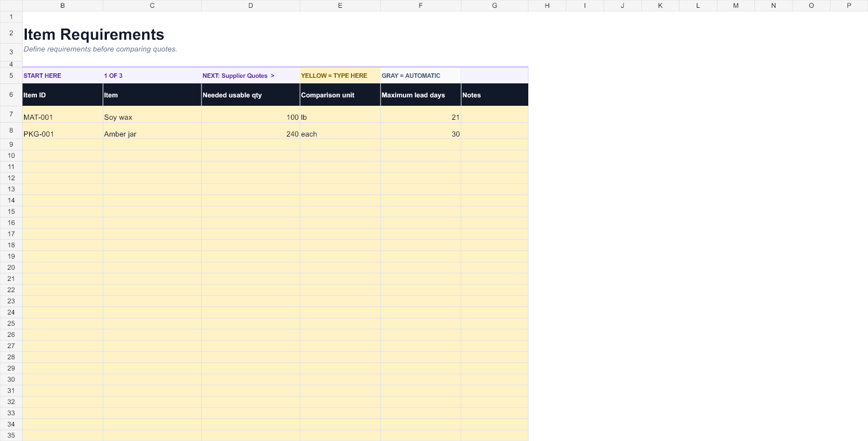The height and width of the screenshot is (441, 868).
Task: Select column G header
Action: tap(495, 6)
